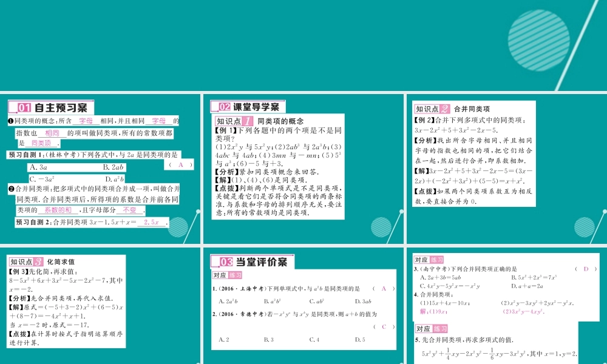The height and width of the screenshot is (364, 607).
Task: Click the pink answer '解:(1)9x;'
Action: coord(434,311)
